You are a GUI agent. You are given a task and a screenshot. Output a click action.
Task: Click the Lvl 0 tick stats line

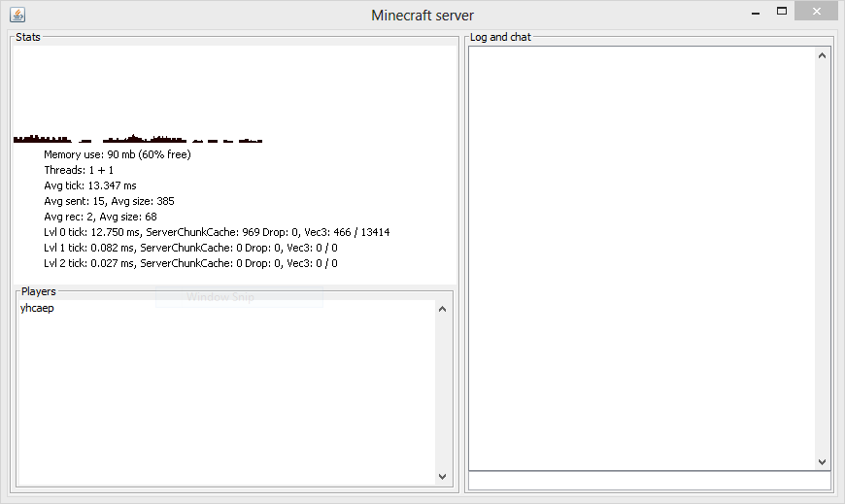217,232
